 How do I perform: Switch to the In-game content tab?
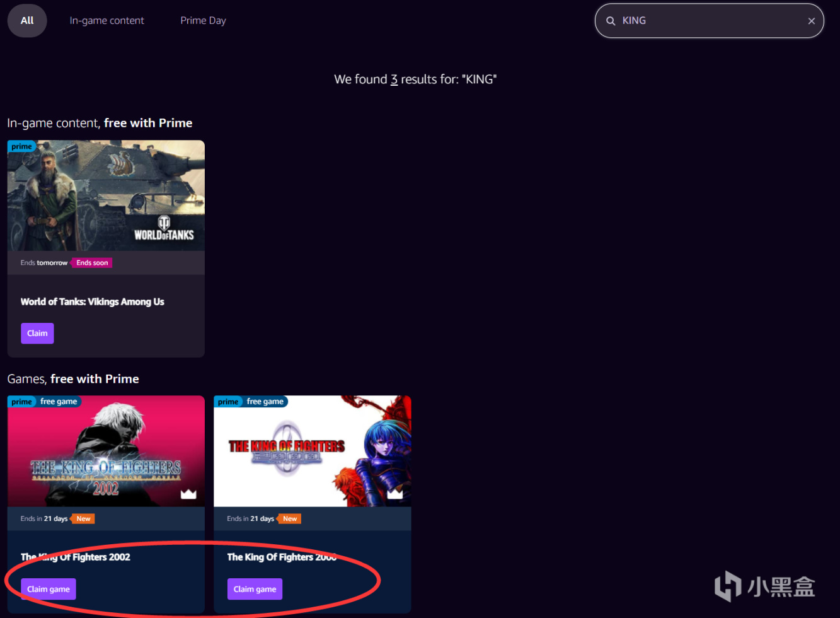[106, 20]
